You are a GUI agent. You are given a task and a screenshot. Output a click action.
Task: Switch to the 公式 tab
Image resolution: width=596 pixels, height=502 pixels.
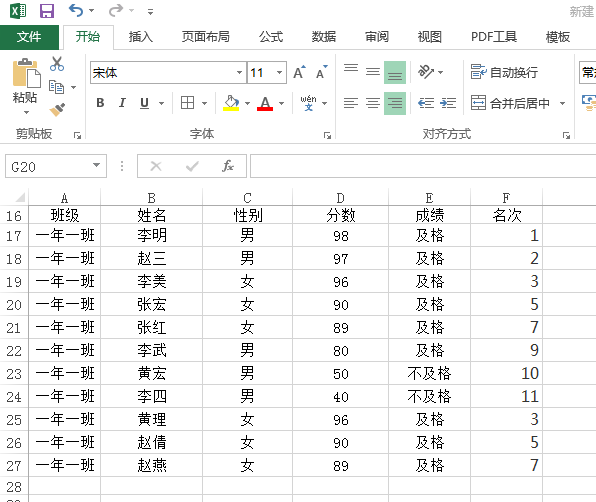point(271,37)
